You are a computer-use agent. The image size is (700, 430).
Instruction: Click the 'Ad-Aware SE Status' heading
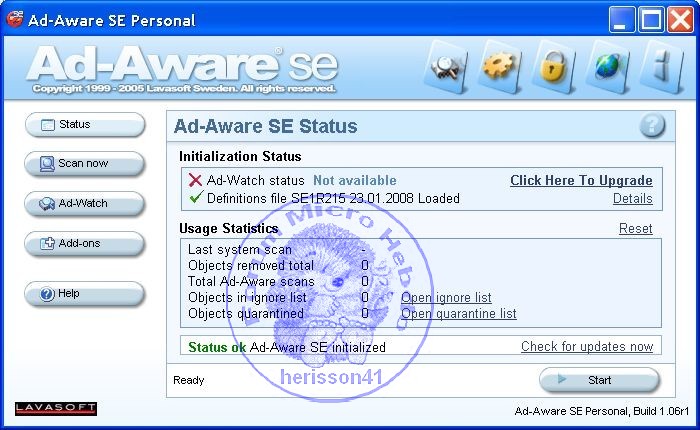coord(266,126)
